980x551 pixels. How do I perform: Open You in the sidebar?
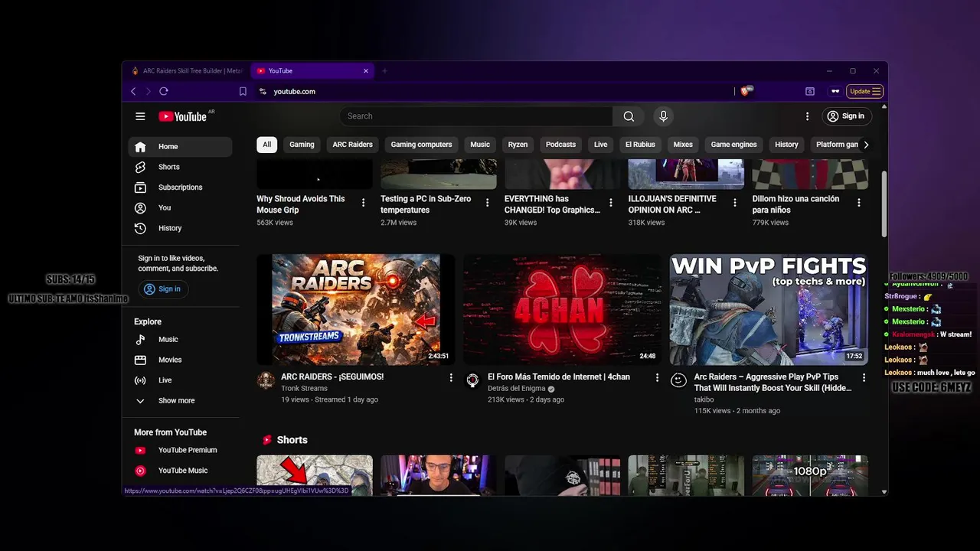pyautogui.click(x=180, y=208)
